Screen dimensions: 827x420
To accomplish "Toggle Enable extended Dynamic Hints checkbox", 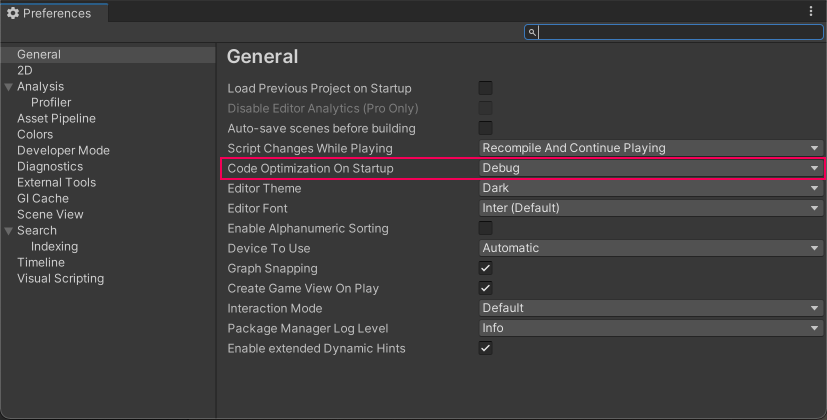I will tap(486, 348).
